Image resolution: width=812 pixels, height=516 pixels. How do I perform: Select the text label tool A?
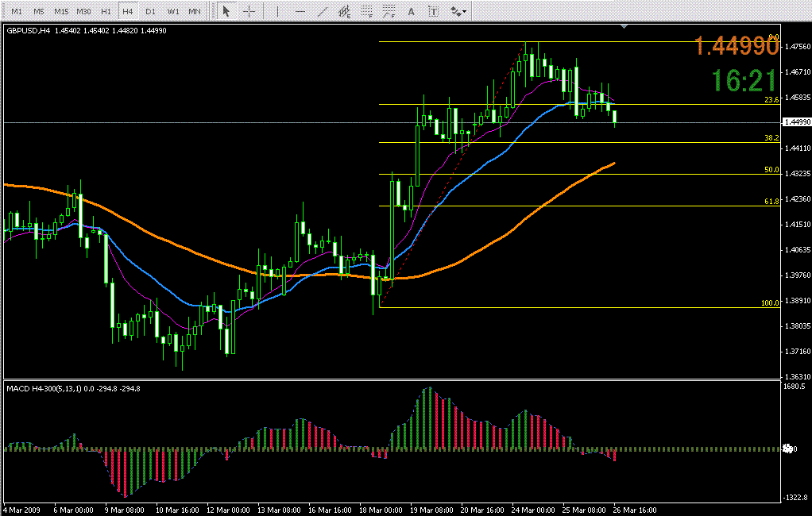coord(411,11)
